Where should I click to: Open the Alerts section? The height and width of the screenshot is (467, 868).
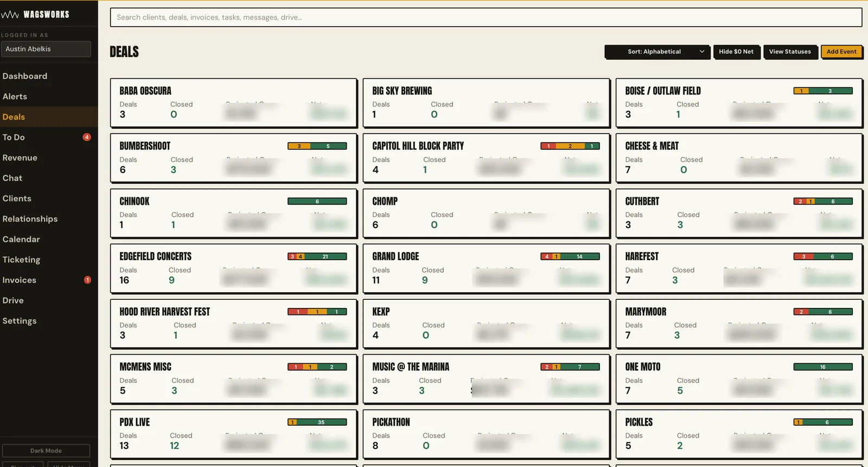[x=15, y=97]
